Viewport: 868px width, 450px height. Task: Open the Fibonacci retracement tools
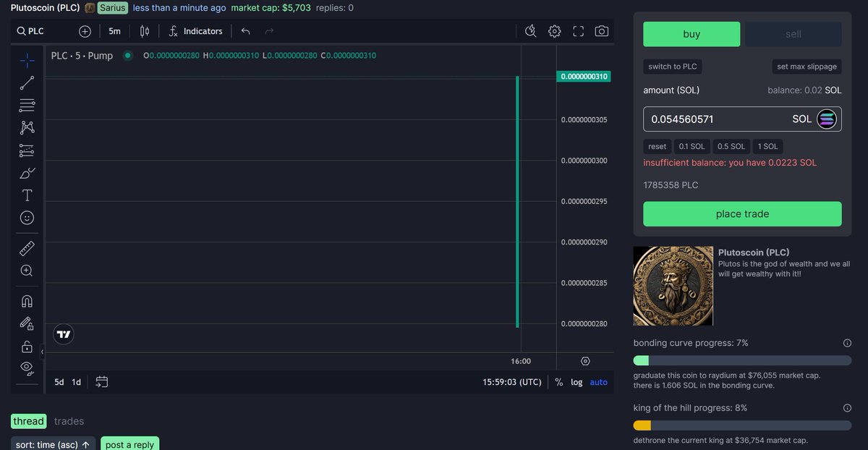tap(27, 105)
